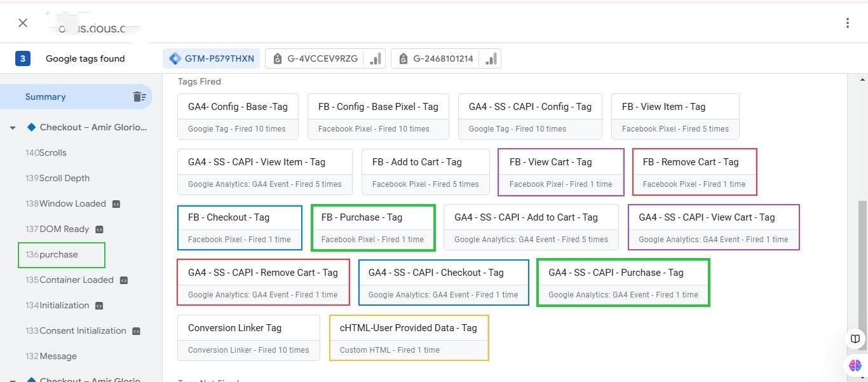Open the GA4 - SS - CAPI - Config - Tag card
The height and width of the screenshot is (382, 868).
point(530,117)
